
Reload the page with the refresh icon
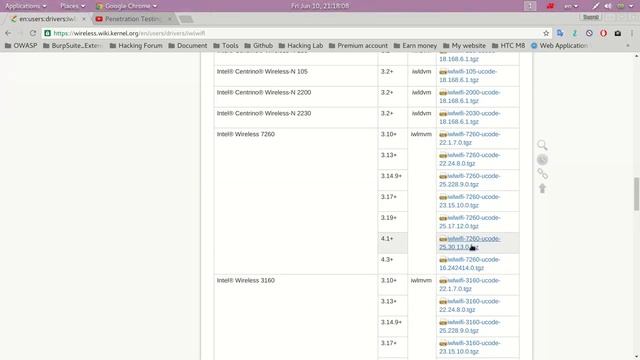click(33, 33)
